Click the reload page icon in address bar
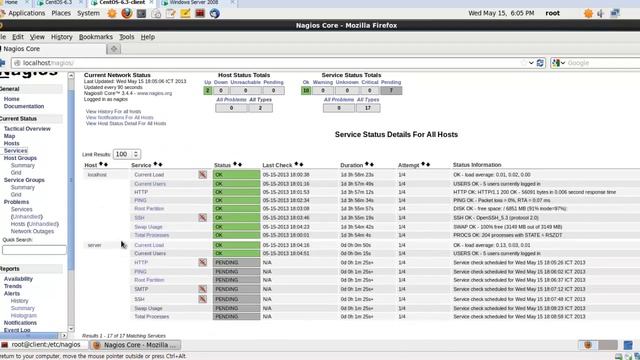This screenshot has width=640, height=360. 540,63
